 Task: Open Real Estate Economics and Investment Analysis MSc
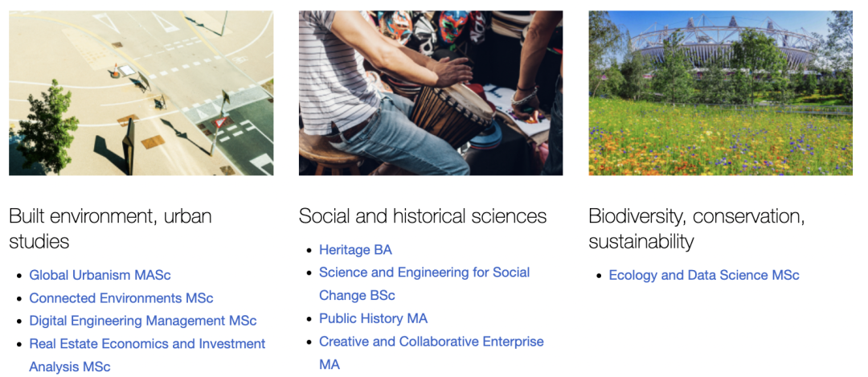pos(147,354)
